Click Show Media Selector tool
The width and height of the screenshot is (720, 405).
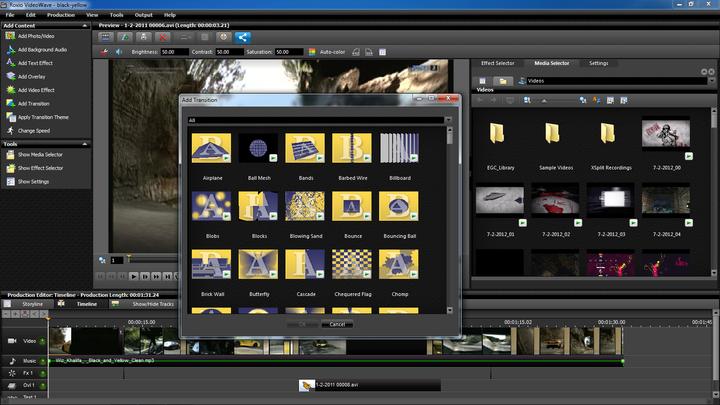click(34, 155)
